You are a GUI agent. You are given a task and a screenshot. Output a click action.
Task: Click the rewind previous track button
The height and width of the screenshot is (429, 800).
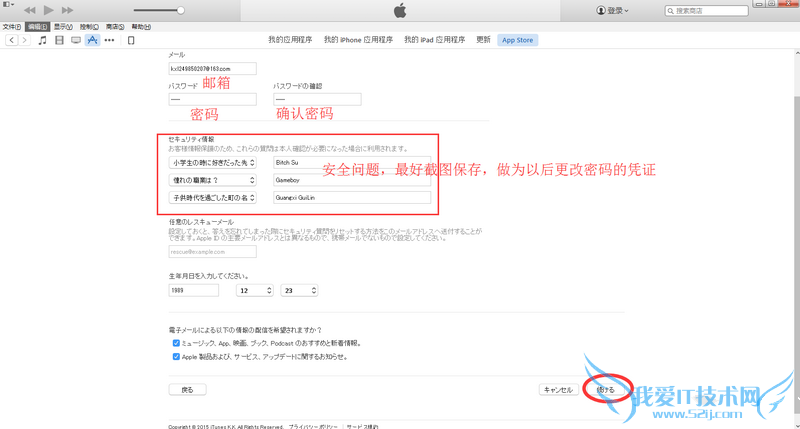click(30, 10)
